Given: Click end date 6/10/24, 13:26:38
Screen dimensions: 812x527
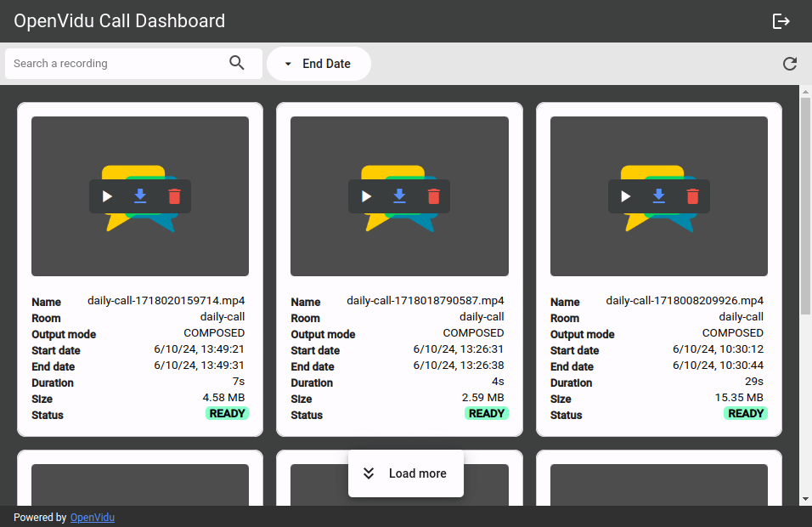Looking at the screenshot, I should 459,365.
